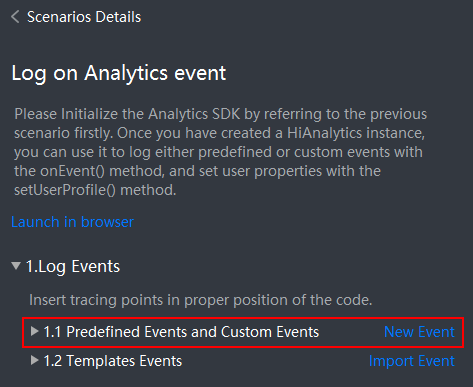
Task: Click the Insert tracing points instruction text
Action: tap(201, 300)
